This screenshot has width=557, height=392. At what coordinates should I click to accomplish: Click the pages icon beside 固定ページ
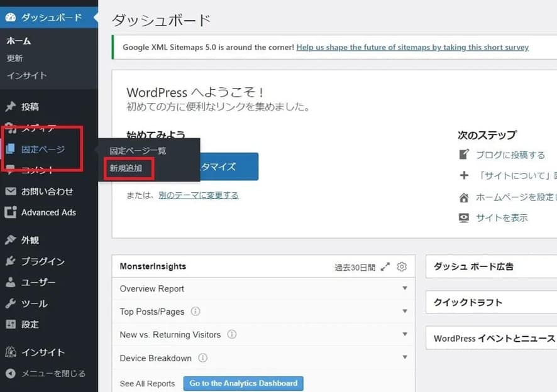click(10, 149)
